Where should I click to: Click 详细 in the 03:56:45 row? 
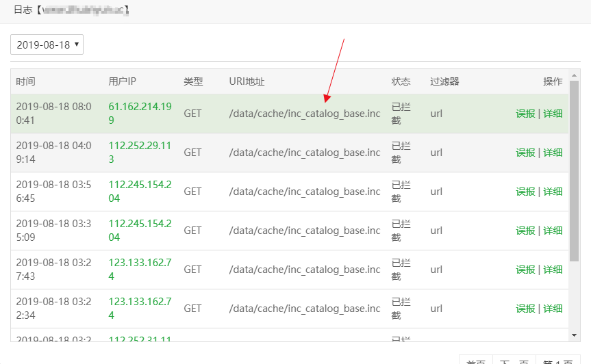(553, 192)
